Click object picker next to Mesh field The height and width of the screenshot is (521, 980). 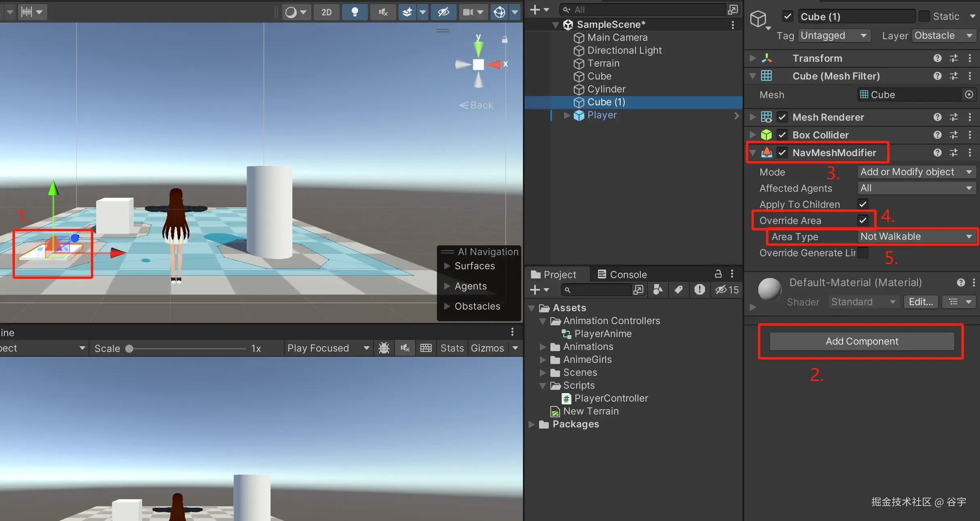pos(969,94)
